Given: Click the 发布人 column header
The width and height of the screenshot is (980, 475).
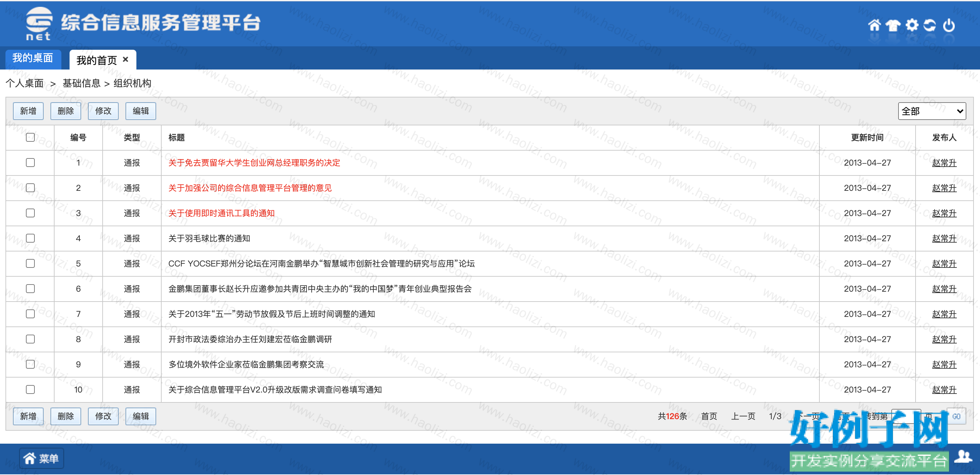Looking at the screenshot, I should [x=944, y=137].
